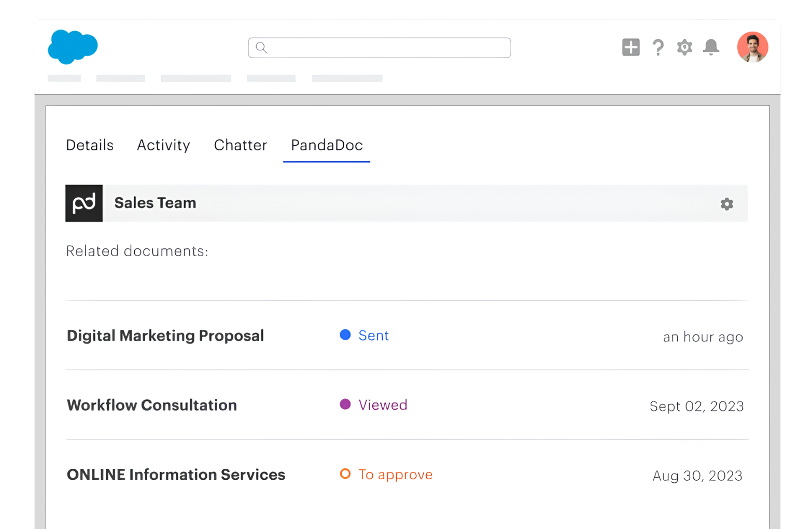
Task: Click the PandaDoc logo icon
Action: (84, 203)
